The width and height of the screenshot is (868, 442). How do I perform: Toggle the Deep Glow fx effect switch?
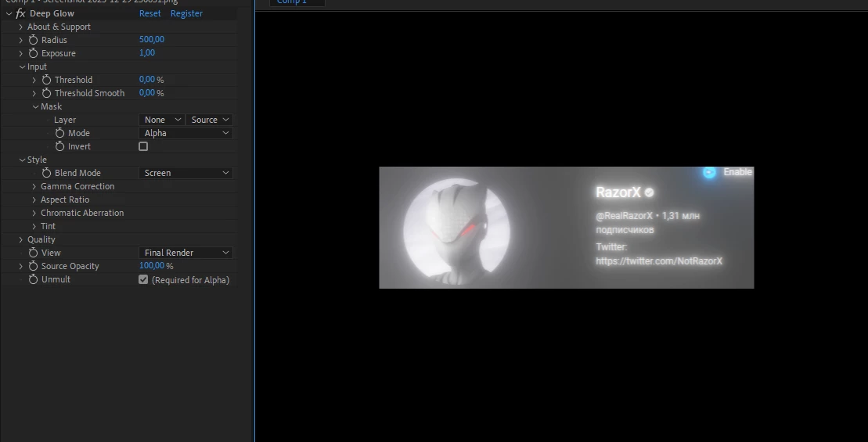pos(20,13)
